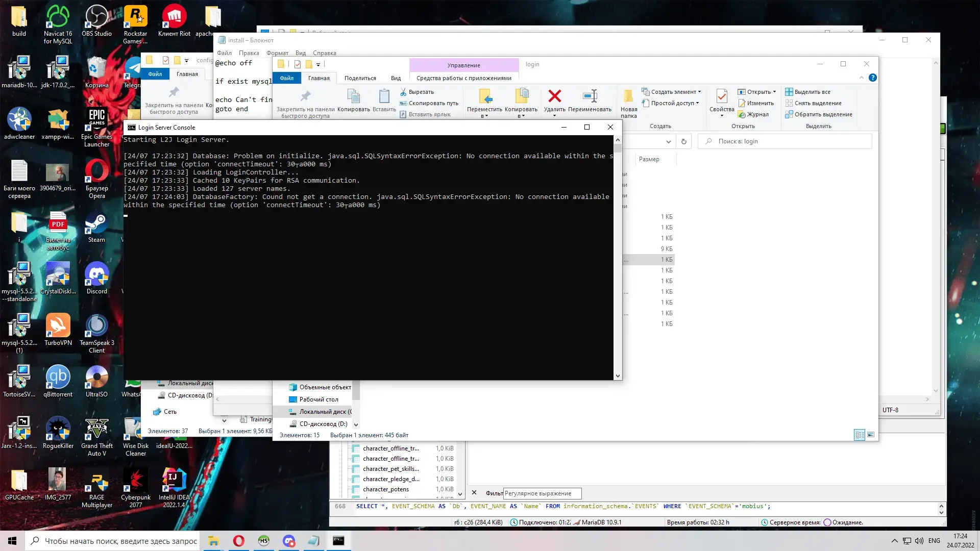Launch Discord from the desktop
The image size is (980, 551).
(x=96, y=279)
